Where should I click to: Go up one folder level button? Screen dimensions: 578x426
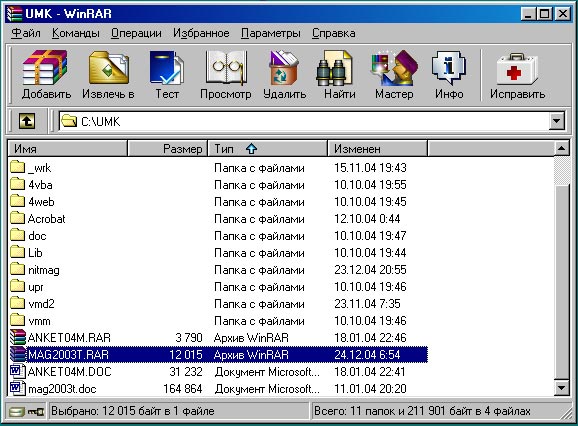point(27,121)
